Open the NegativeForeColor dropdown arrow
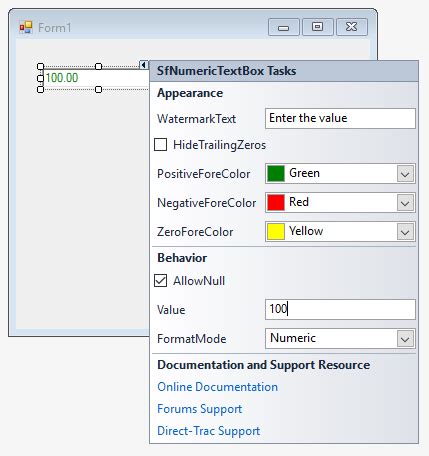 pyautogui.click(x=405, y=203)
